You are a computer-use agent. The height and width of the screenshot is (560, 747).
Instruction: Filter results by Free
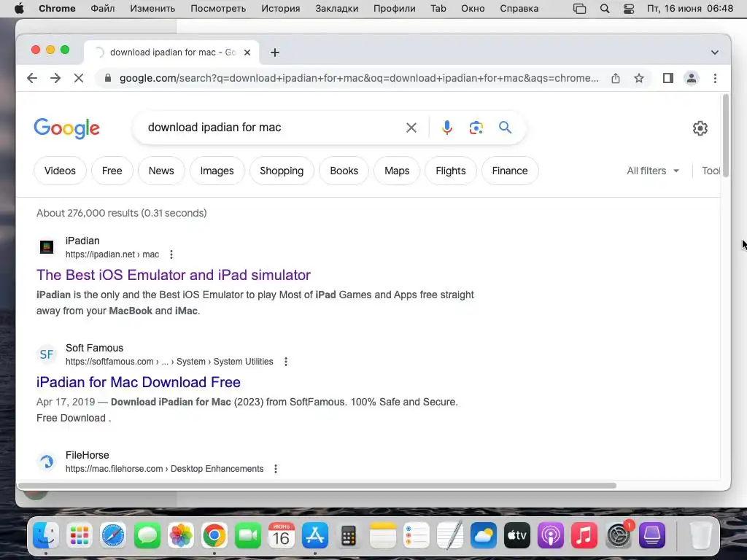[x=112, y=171]
